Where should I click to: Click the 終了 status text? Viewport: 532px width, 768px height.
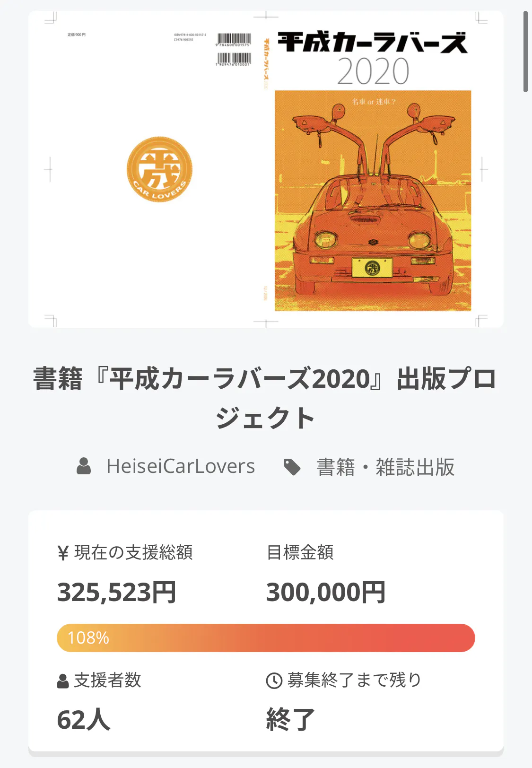[x=290, y=720]
